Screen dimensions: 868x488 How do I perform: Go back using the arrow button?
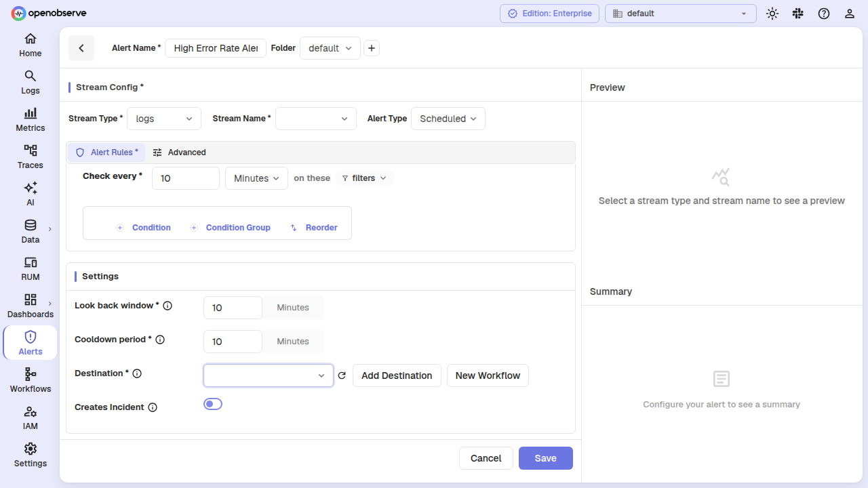[x=81, y=48]
